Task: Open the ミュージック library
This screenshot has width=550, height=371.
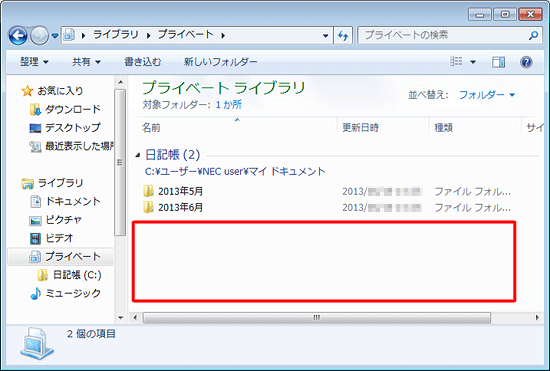Action: (x=73, y=293)
